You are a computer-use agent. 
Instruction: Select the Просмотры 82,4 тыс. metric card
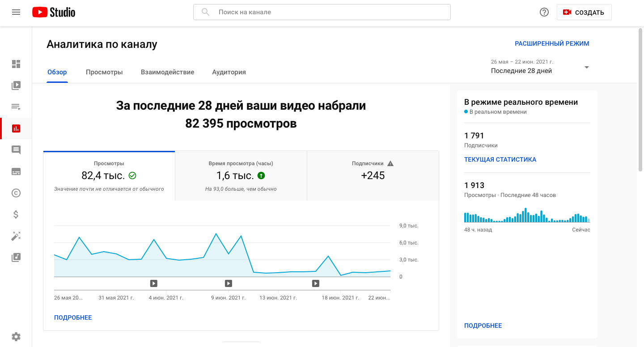click(109, 176)
